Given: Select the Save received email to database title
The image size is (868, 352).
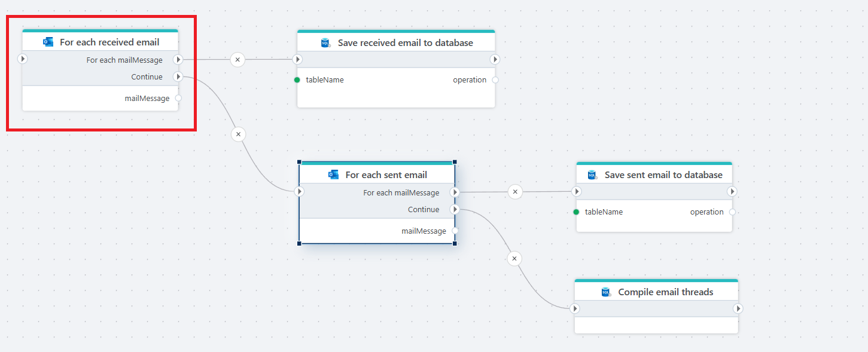Looking at the screenshot, I should pyautogui.click(x=405, y=42).
